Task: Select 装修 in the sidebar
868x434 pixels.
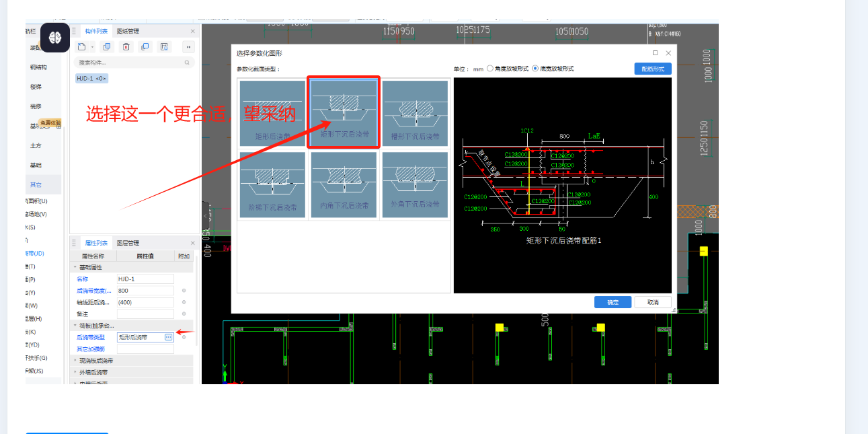Action: pyautogui.click(x=36, y=106)
